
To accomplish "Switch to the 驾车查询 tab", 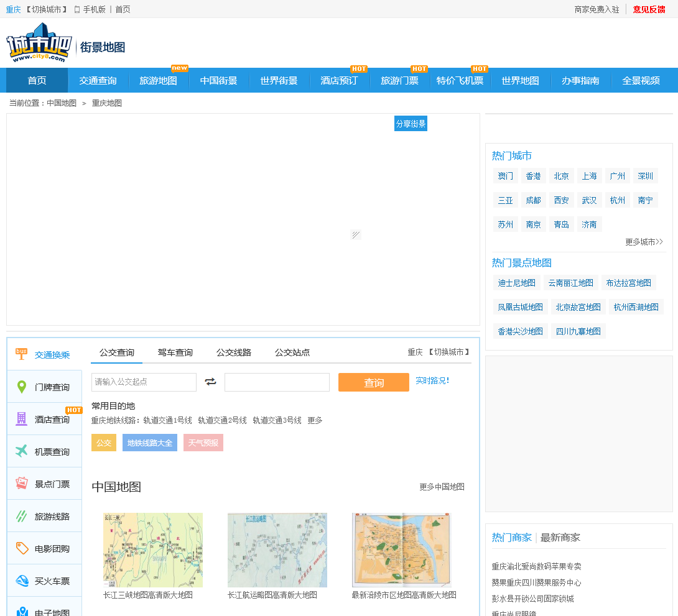I will pyautogui.click(x=175, y=352).
